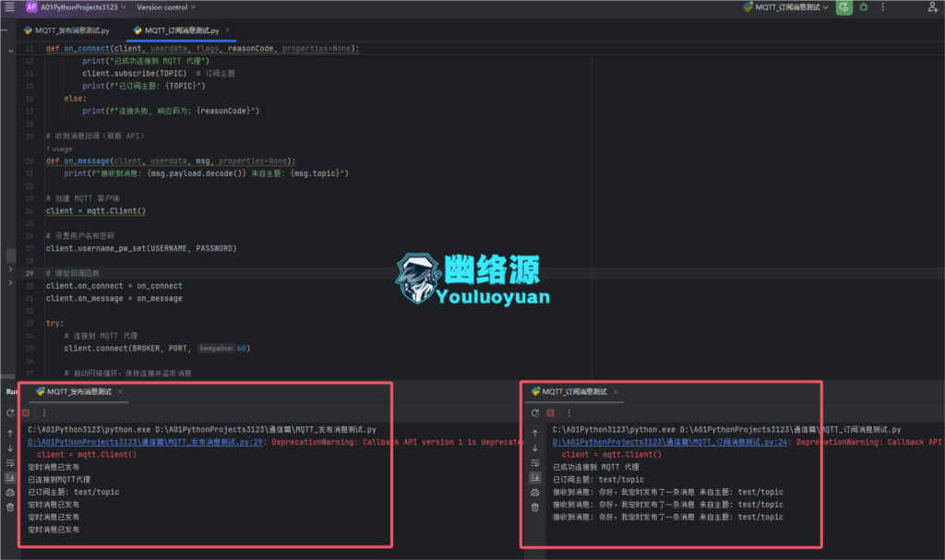945x560 pixels.
Task: Click the client.username_pw_set code line
Action: point(141,248)
